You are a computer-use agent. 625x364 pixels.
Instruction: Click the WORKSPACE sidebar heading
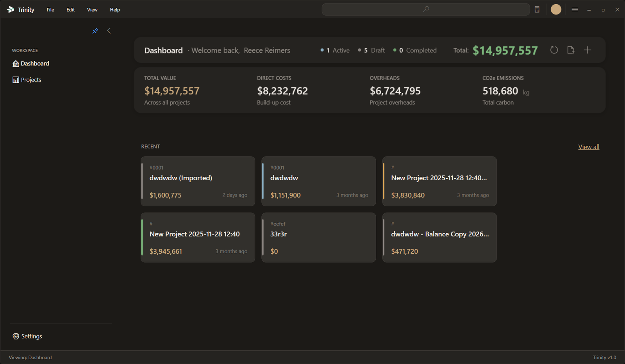pyautogui.click(x=25, y=50)
